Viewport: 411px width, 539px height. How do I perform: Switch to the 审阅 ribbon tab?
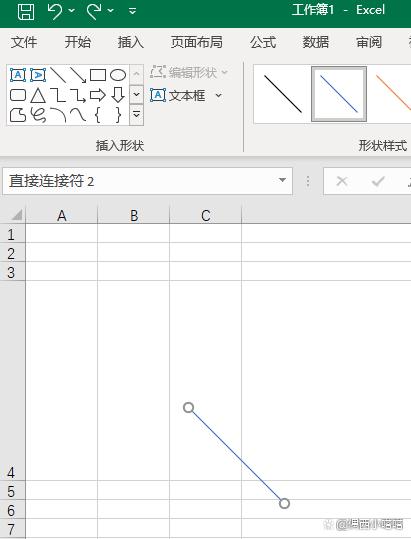[369, 42]
